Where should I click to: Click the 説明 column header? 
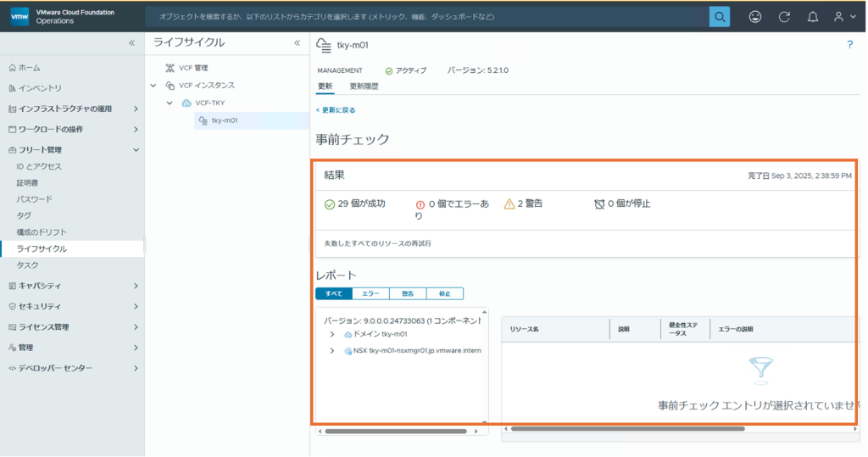pyautogui.click(x=624, y=329)
